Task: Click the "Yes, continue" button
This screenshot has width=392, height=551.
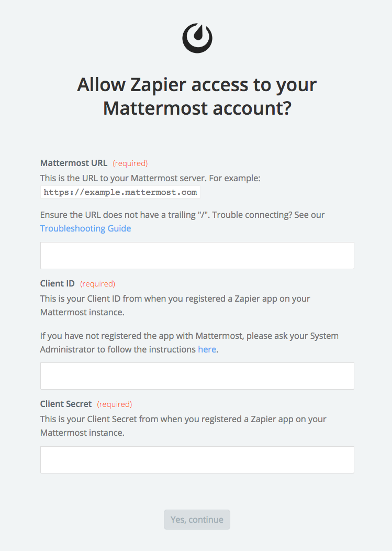Action: click(197, 520)
